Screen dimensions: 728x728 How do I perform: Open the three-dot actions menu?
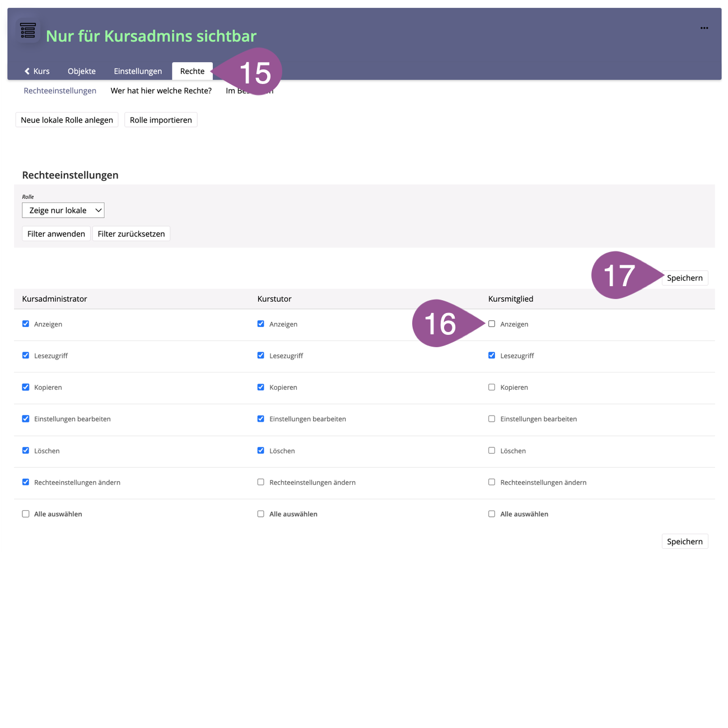704,28
